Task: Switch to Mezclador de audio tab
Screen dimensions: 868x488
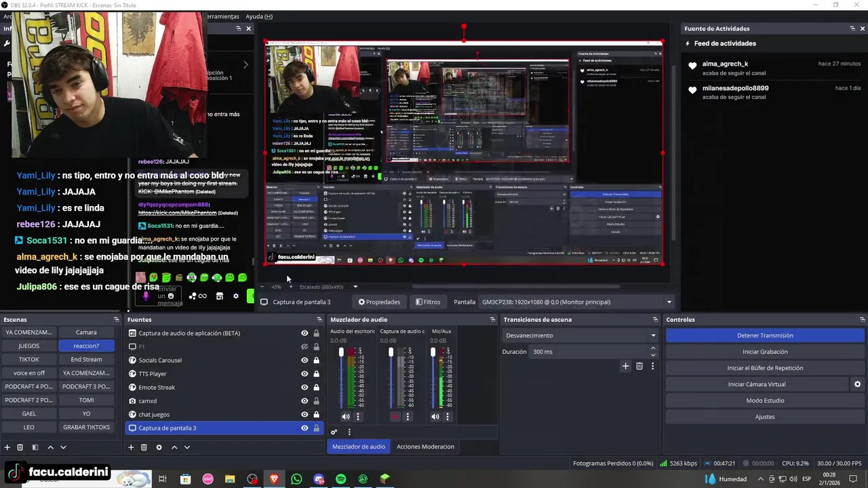Action: [x=358, y=447]
